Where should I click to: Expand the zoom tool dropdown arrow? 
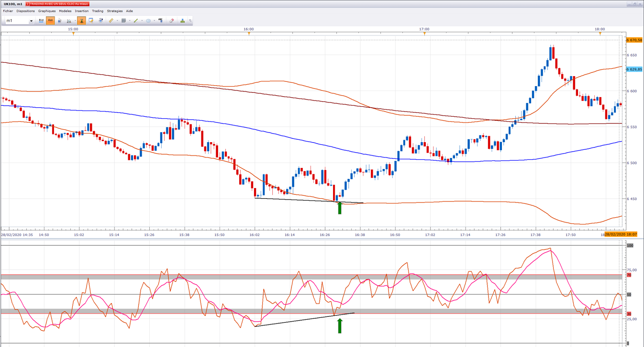click(x=75, y=21)
